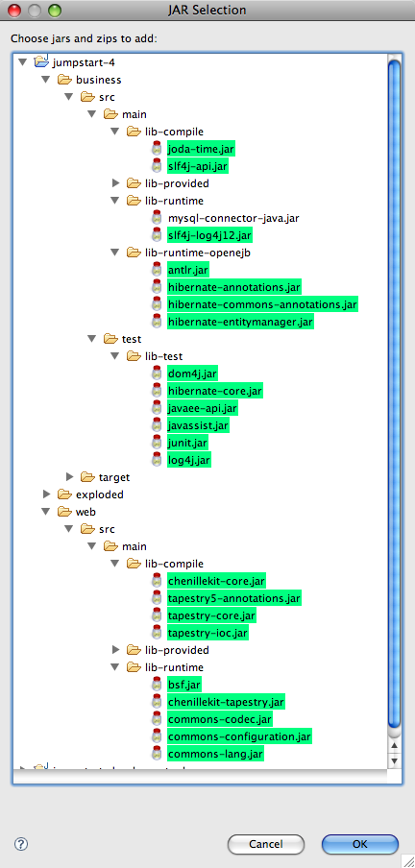415x868 pixels.
Task: Select hibernate-core.jar file name
Action: tap(215, 391)
